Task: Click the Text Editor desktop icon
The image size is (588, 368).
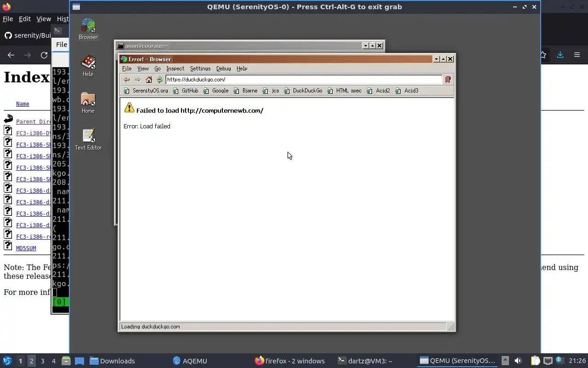Action: [88, 139]
